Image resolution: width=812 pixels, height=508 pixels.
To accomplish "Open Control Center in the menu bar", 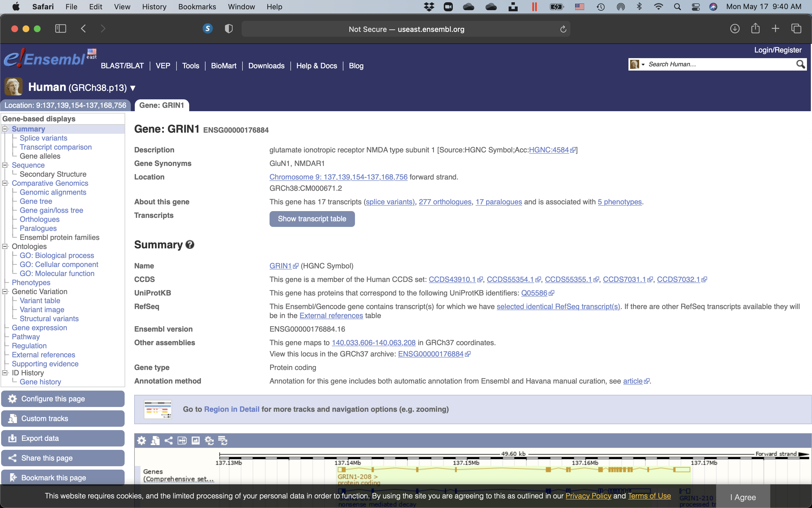I will tap(696, 7).
